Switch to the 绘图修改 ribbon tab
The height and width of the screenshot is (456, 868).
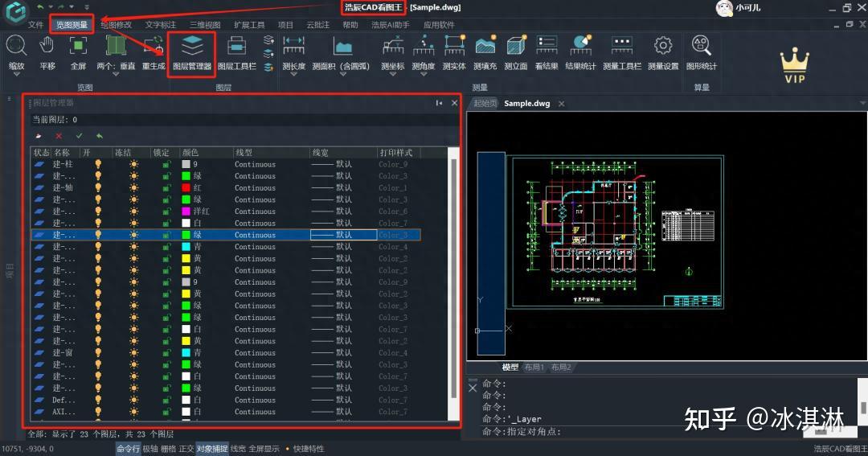coord(117,25)
